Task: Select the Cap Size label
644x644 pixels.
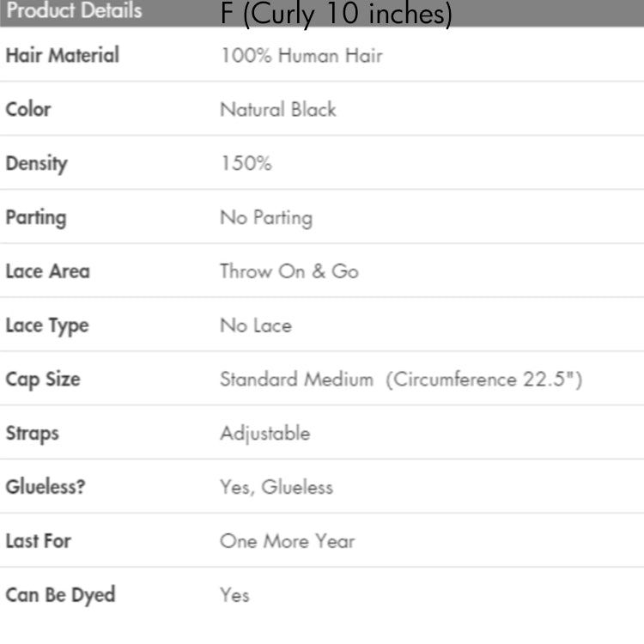Action: point(43,379)
